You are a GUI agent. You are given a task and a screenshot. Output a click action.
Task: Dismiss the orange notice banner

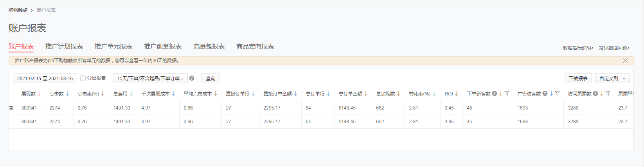point(625,61)
